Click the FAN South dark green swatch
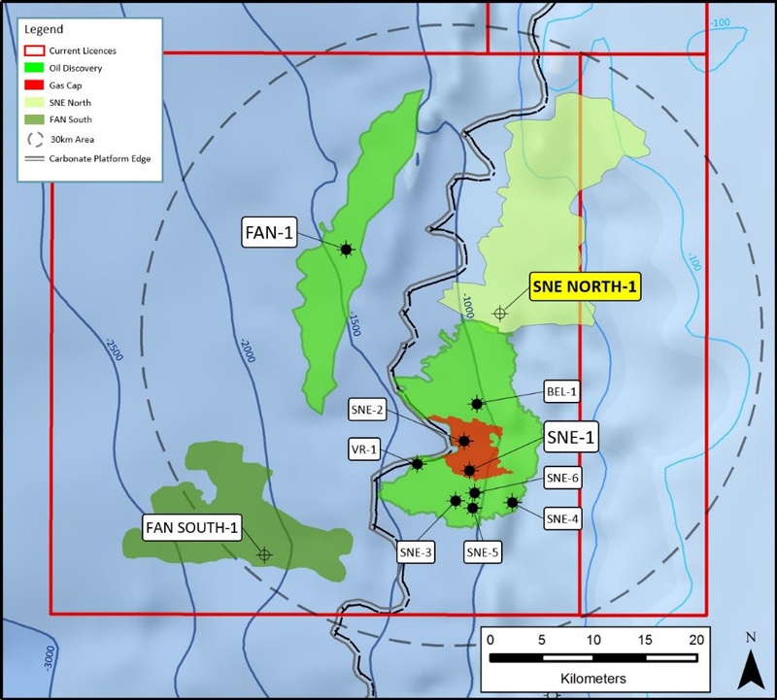This screenshot has width=777, height=700. [x=34, y=119]
